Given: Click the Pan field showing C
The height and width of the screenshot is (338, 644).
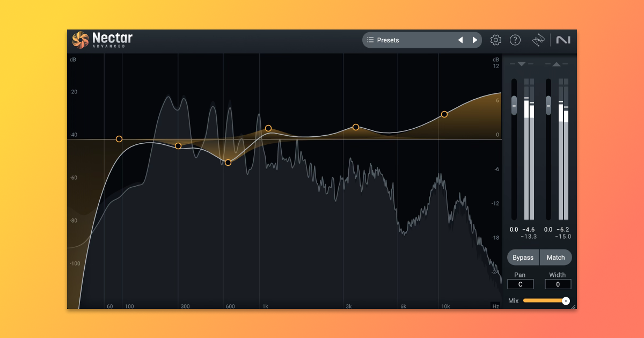Looking at the screenshot, I should pos(520,284).
